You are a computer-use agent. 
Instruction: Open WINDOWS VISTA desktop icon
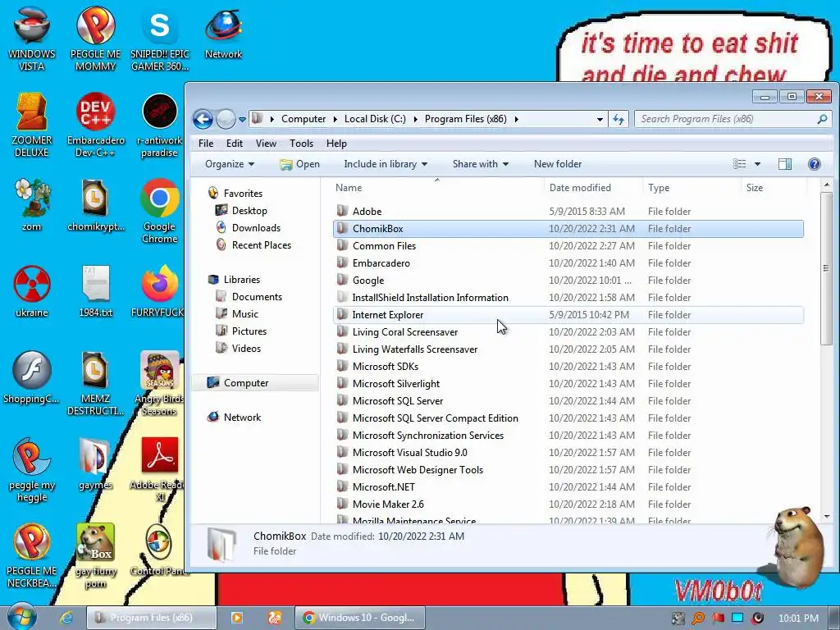(32, 39)
